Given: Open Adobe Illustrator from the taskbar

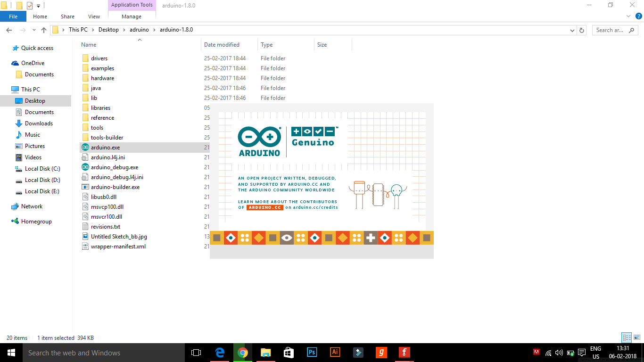Looking at the screenshot, I should pyautogui.click(x=335, y=352).
